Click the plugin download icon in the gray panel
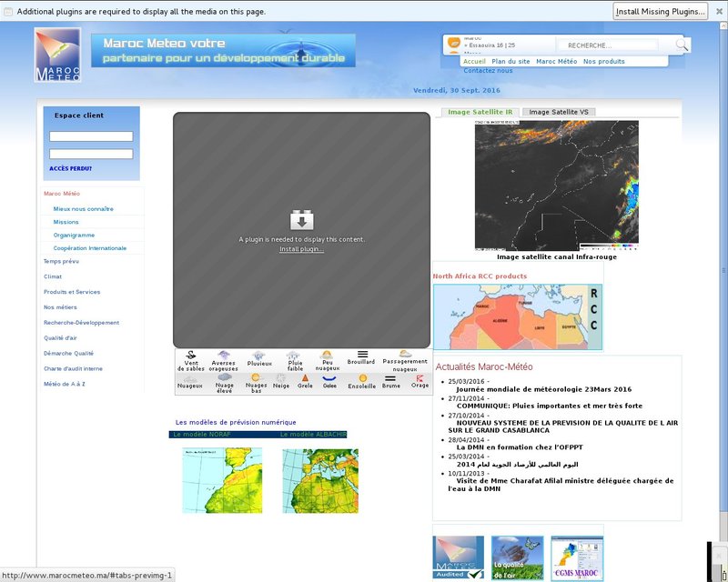 pyautogui.click(x=302, y=220)
